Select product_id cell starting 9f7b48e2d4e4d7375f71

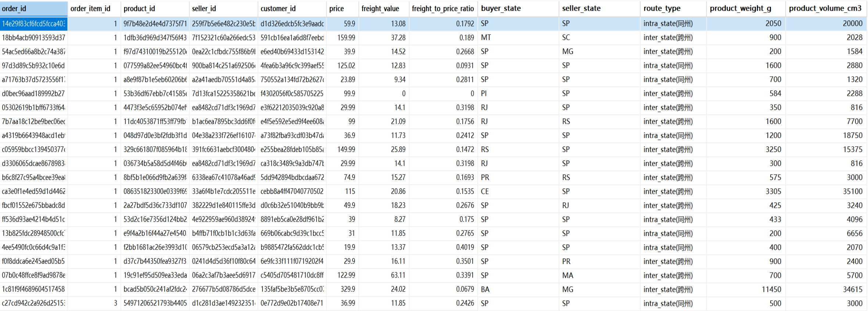pyautogui.click(x=155, y=23)
